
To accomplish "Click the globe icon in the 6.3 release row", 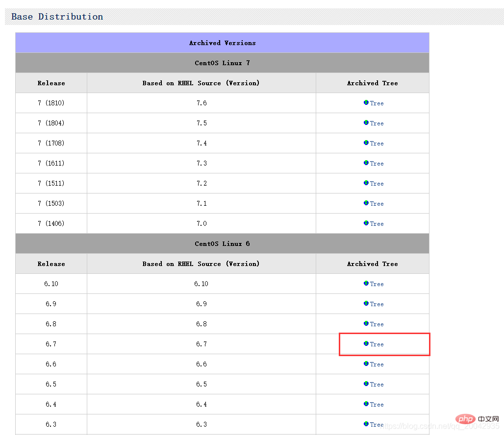I will click(x=366, y=424).
